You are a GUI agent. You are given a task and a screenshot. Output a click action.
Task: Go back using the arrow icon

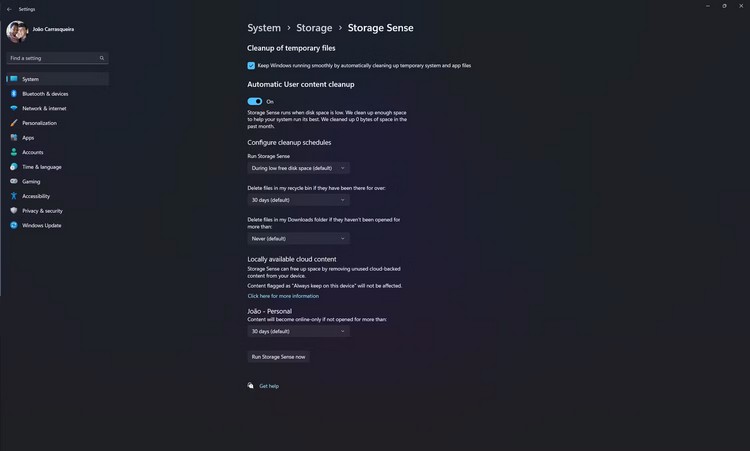tap(9, 9)
